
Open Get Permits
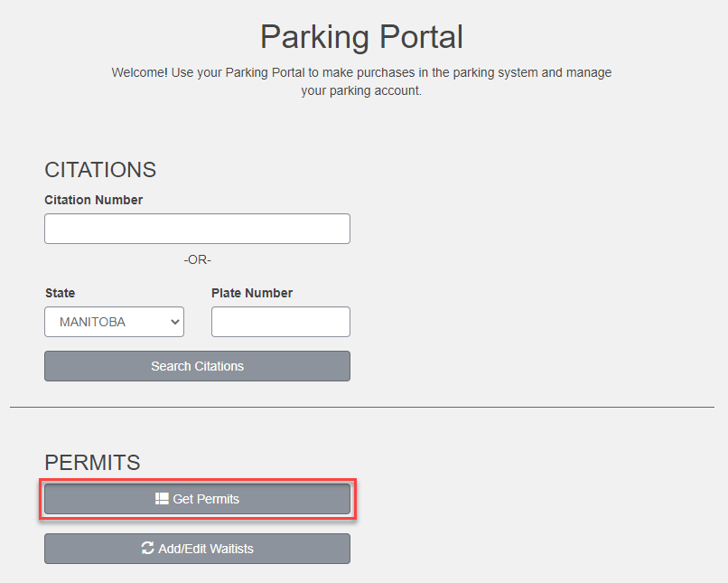(197, 499)
